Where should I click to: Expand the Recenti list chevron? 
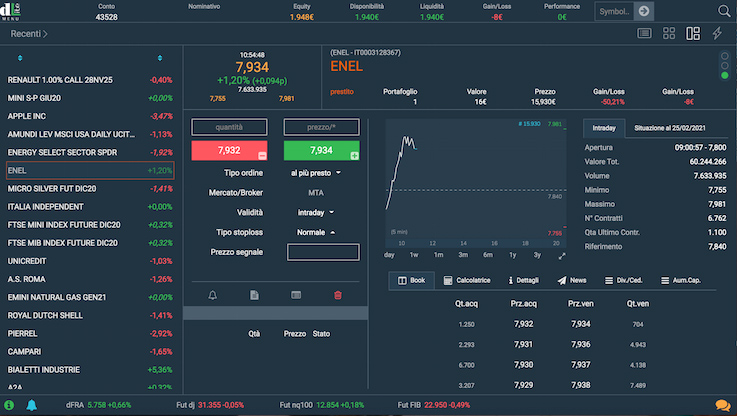click(45, 34)
